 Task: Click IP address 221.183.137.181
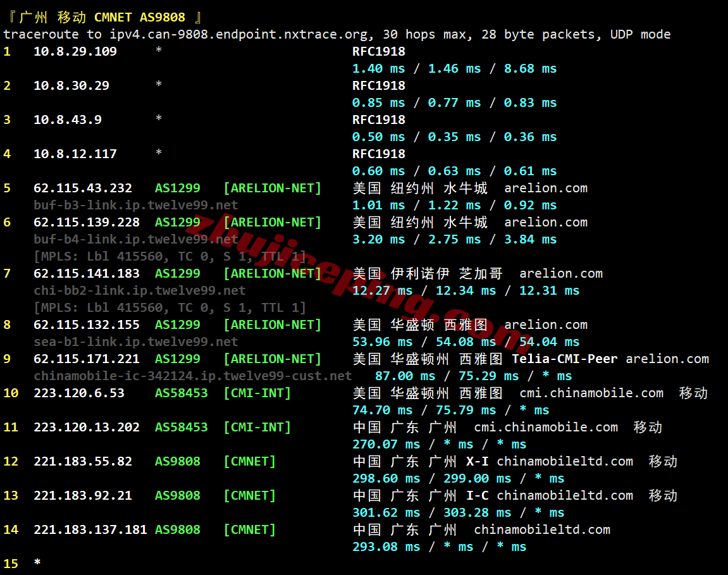coord(90,529)
